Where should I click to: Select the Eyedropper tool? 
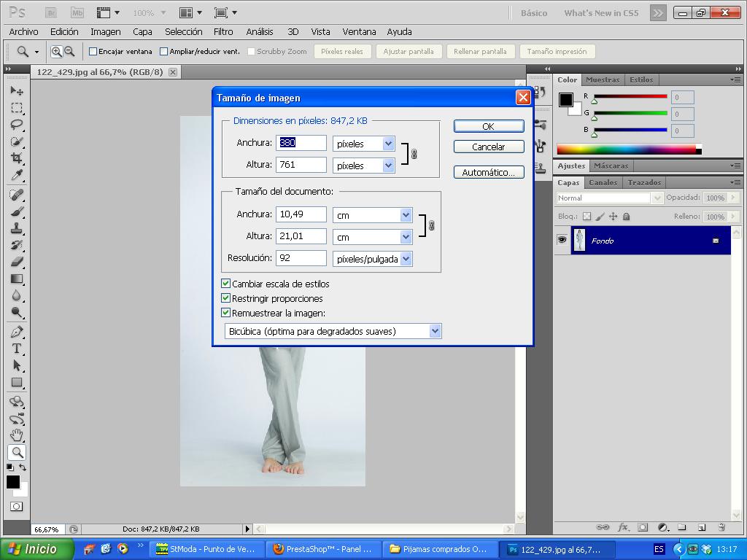(17, 176)
